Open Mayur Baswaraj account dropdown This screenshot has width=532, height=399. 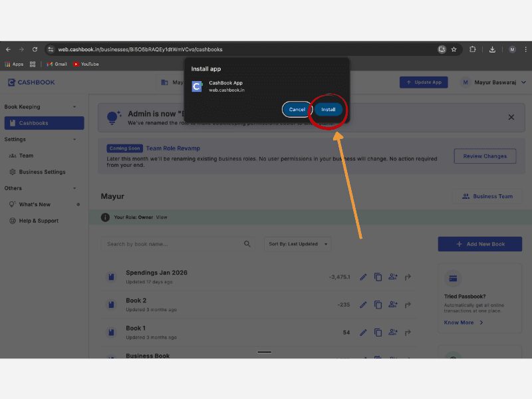493,82
